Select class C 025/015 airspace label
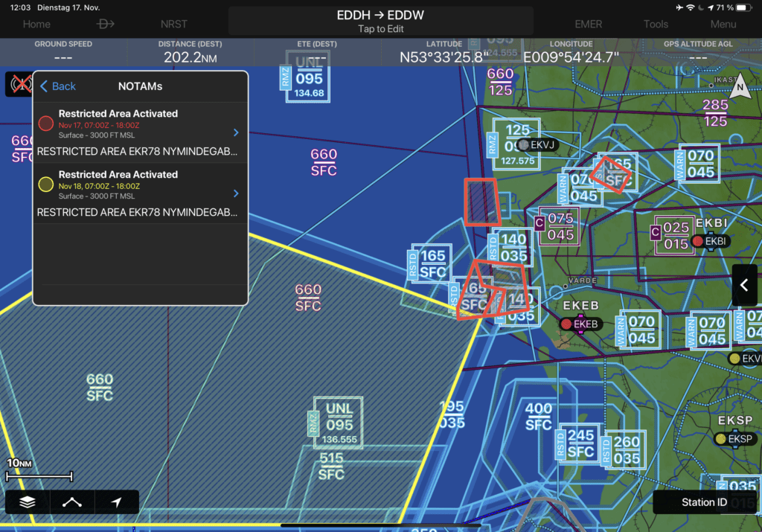 pyautogui.click(x=673, y=236)
